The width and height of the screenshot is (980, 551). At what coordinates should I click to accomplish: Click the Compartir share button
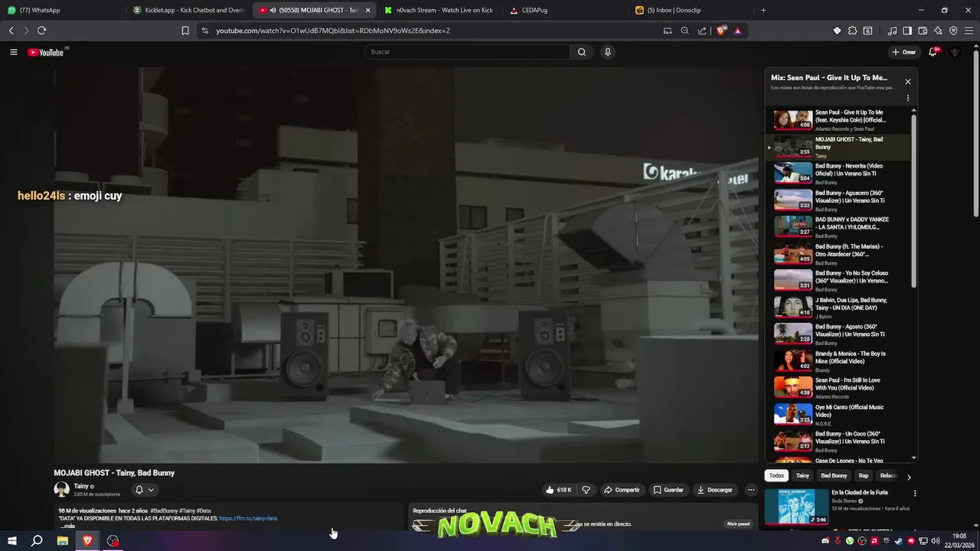622,490
